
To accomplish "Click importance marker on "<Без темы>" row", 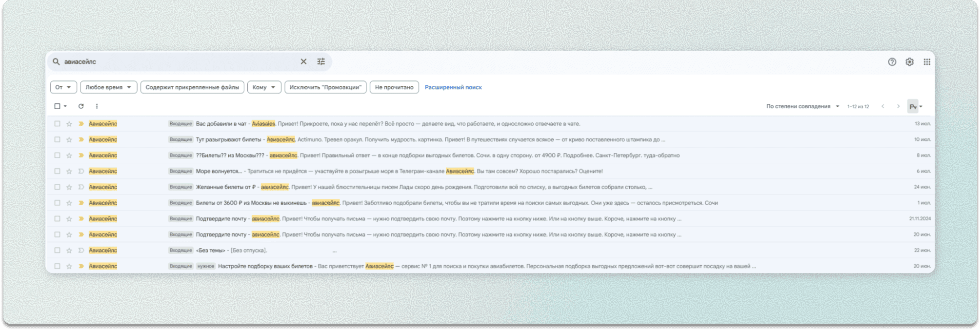I will click(x=81, y=251).
